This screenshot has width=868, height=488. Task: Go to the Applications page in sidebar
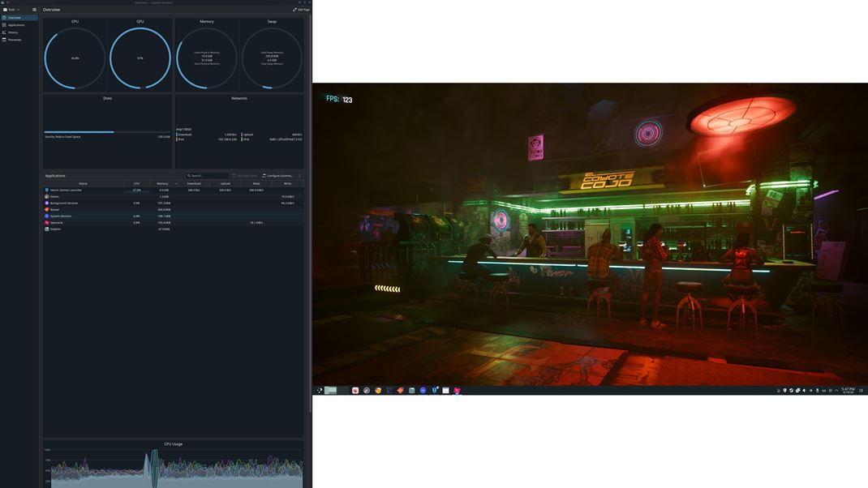19,25
